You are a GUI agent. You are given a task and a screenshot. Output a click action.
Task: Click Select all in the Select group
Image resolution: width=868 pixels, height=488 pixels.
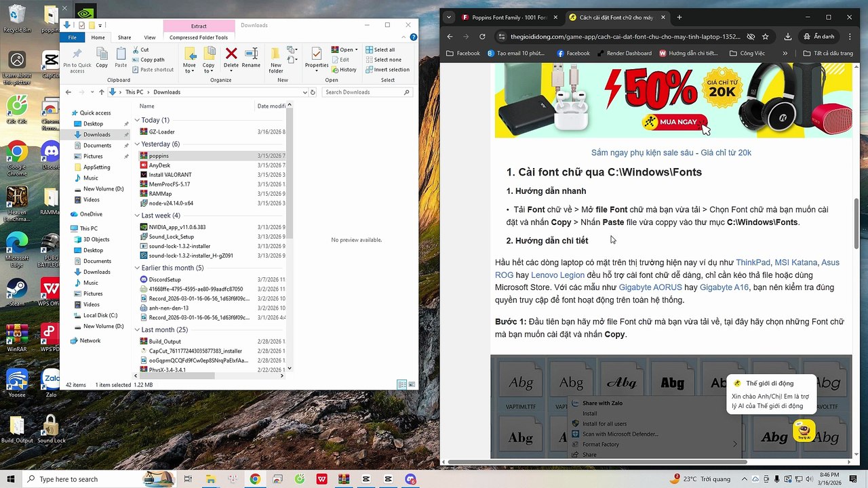tap(380, 49)
